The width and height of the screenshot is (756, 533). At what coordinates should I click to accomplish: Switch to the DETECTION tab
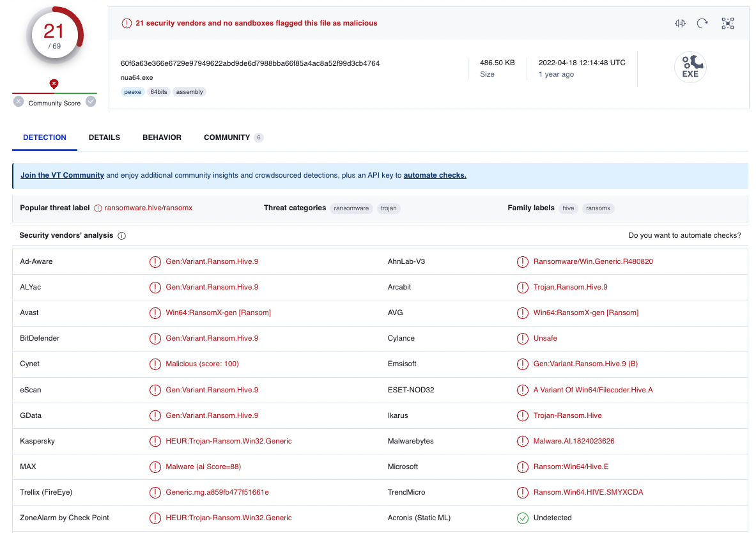click(x=45, y=137)
